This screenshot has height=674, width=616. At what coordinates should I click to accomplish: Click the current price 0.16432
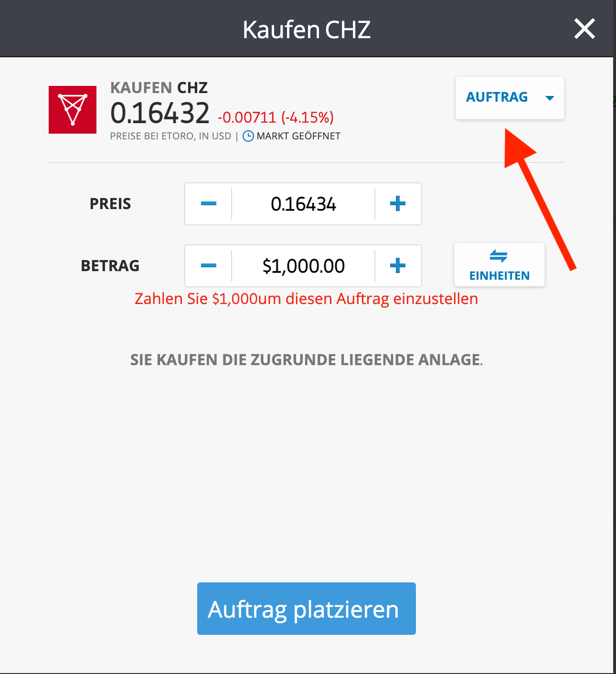(160, 114)
